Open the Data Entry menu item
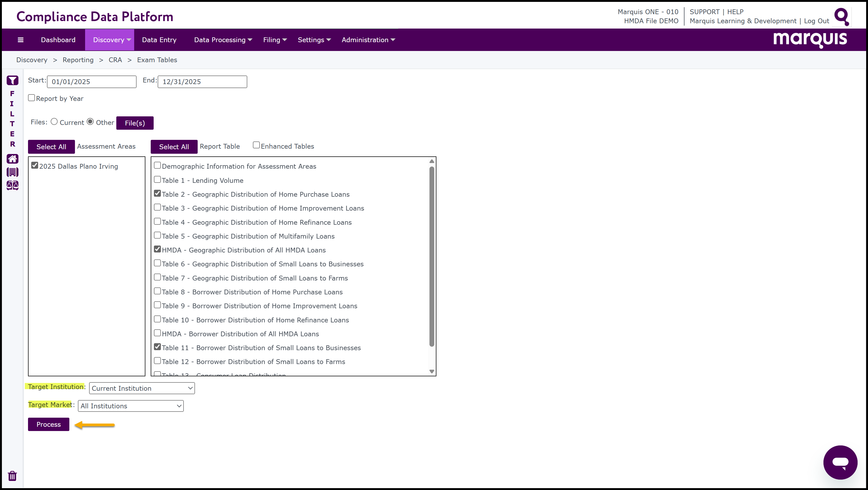Viewport: 868px width, 490px height. pyautogui.click(x=159, y=40)
